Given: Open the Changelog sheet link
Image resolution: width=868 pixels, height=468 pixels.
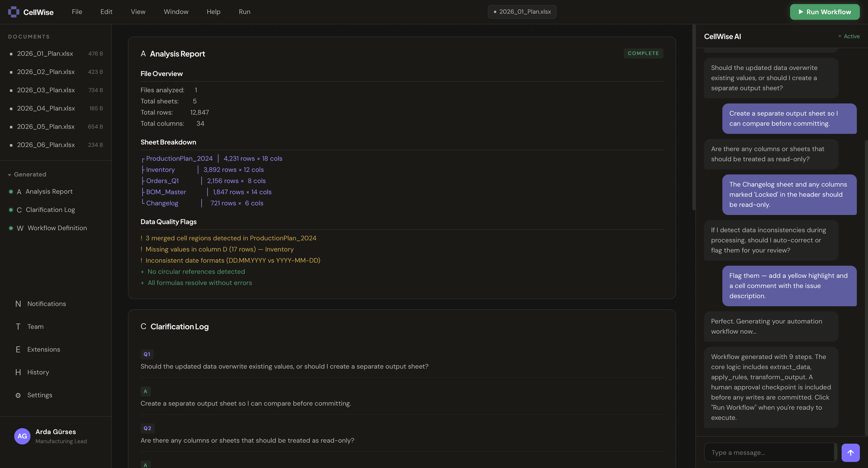Looking at the screenshot, I should [x=162, y=203].
